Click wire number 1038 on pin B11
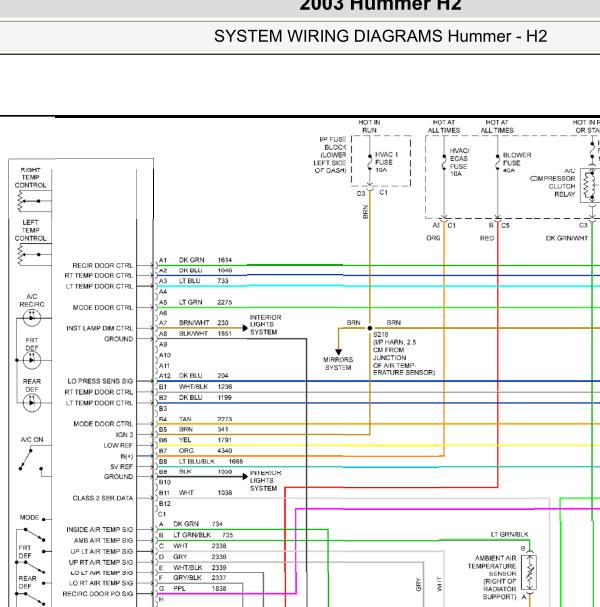Image resolution: width=600 pixels, height=607 pixels. [x=225, y=493]
